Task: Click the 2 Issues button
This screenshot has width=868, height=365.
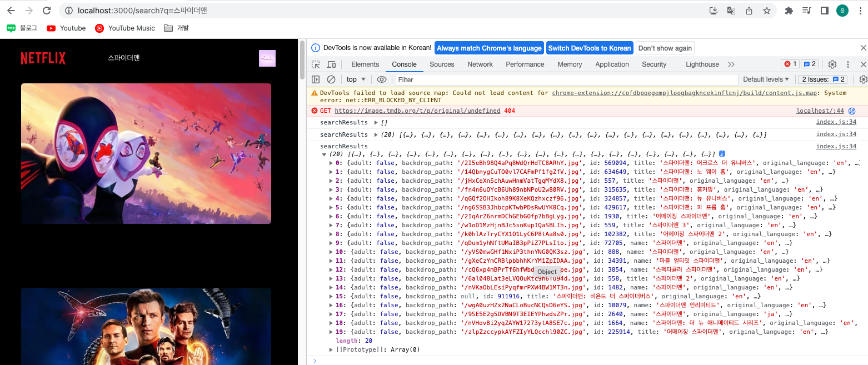Action: 824,79
